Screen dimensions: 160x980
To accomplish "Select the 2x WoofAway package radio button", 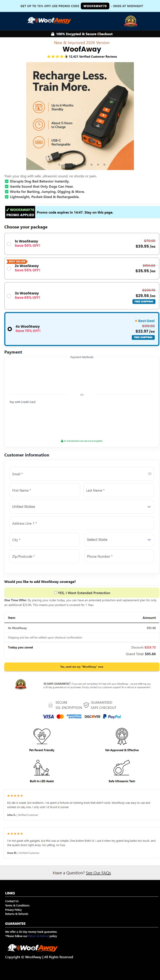I will point(9,268).
